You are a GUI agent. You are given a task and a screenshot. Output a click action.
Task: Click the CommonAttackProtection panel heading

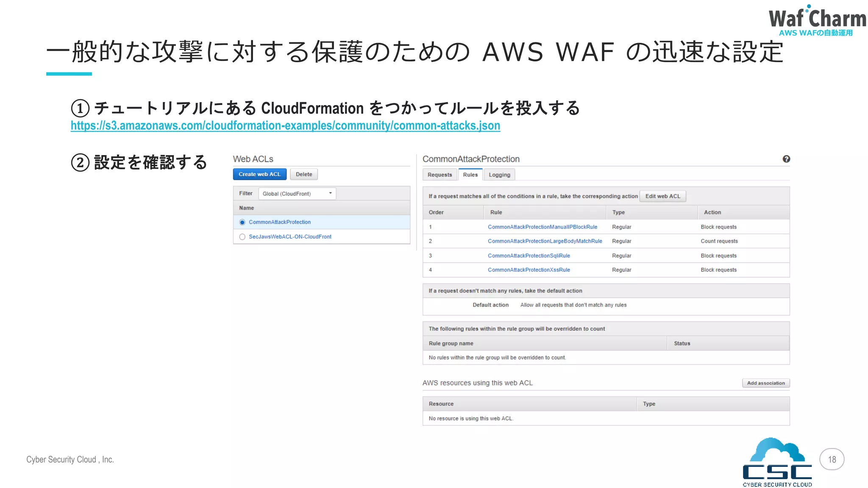(471, 159)
